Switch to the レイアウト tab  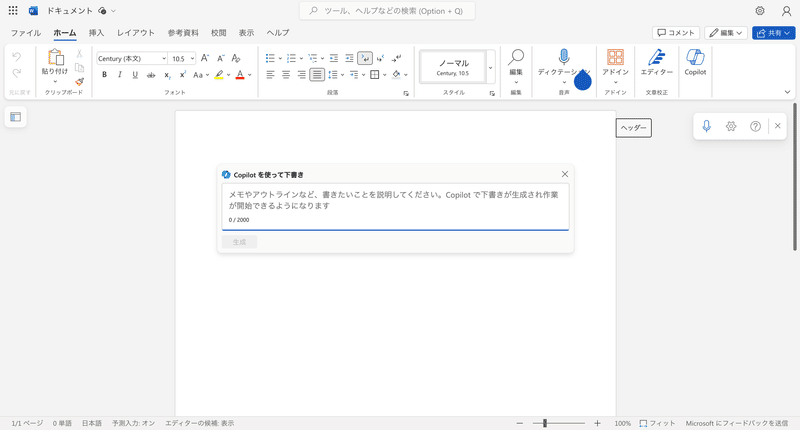136,33
